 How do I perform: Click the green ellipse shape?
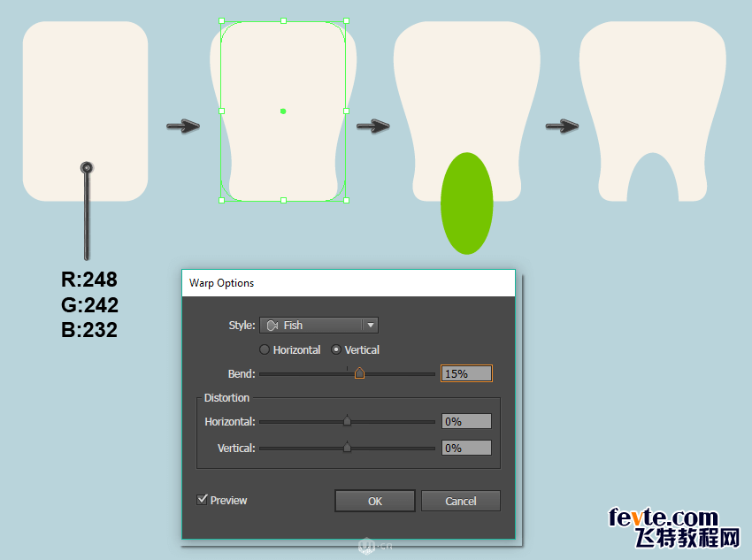466,203
